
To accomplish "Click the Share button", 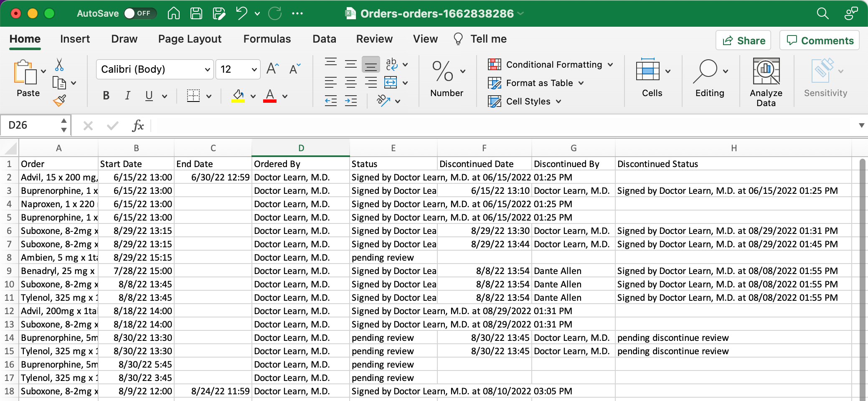I will point(744,41).
